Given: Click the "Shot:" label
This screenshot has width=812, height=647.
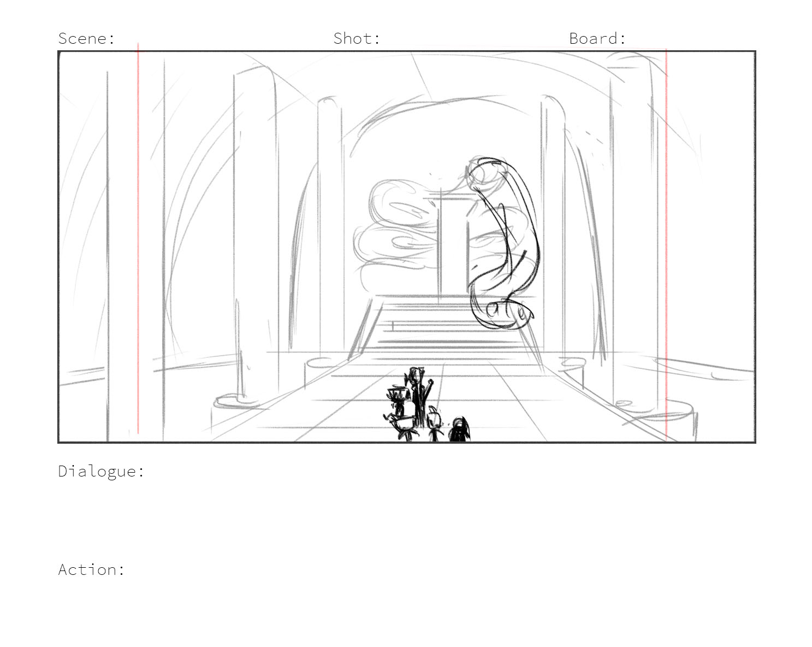Looking at the screenshot, I should tap(357, 38).
